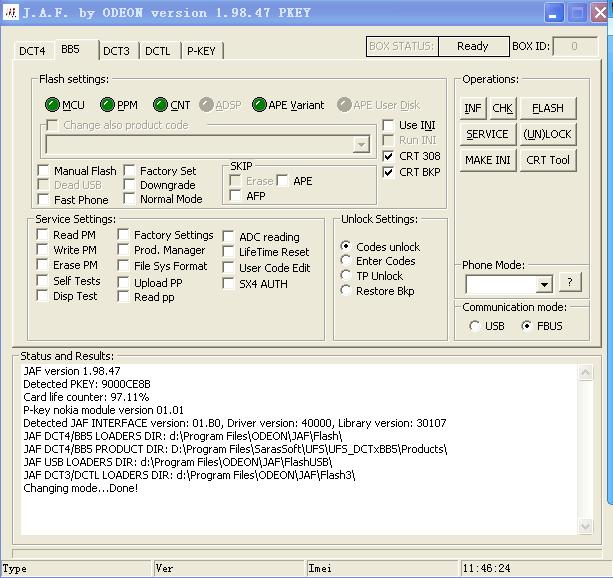Click the status log scroll down arrow
Screen dimensions: 613x578
click(585, 526)
